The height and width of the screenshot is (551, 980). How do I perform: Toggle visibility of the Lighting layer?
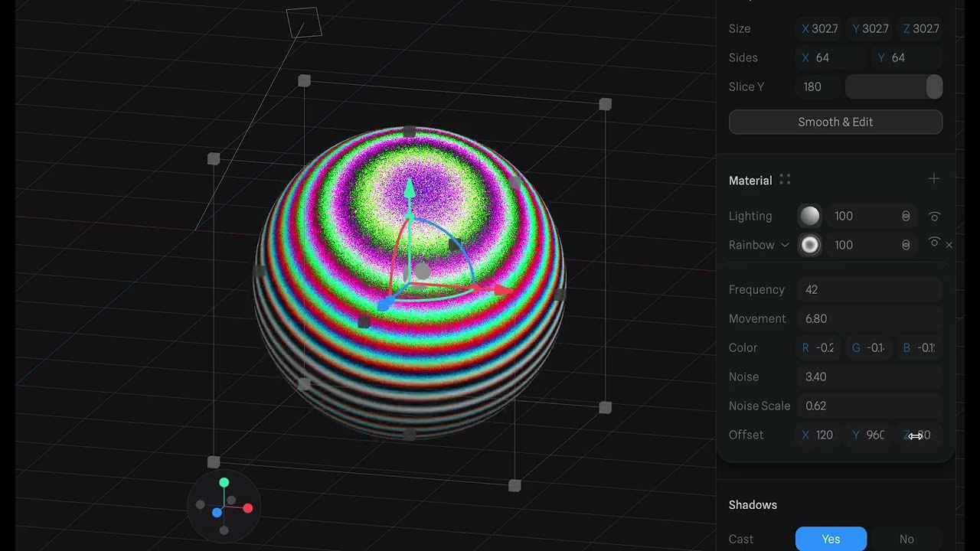[x=933, y=216]
